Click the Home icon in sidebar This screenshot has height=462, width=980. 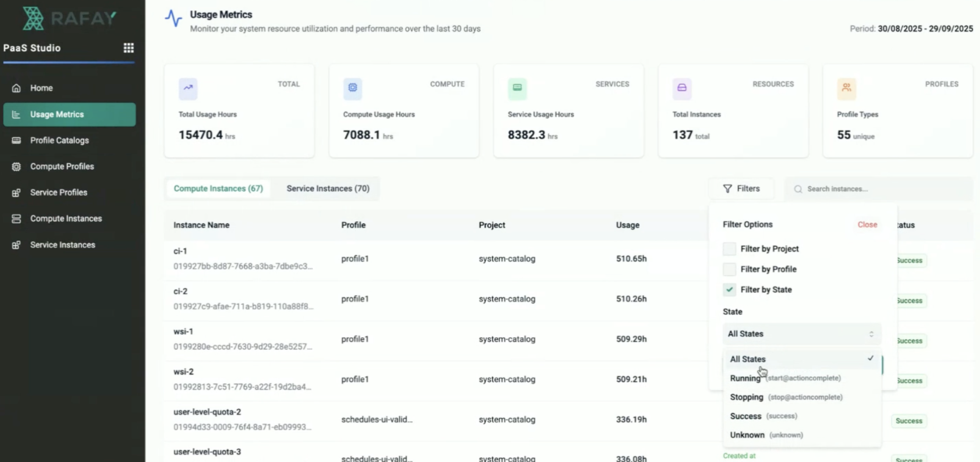pyautogui.click(x=16, y=88)
